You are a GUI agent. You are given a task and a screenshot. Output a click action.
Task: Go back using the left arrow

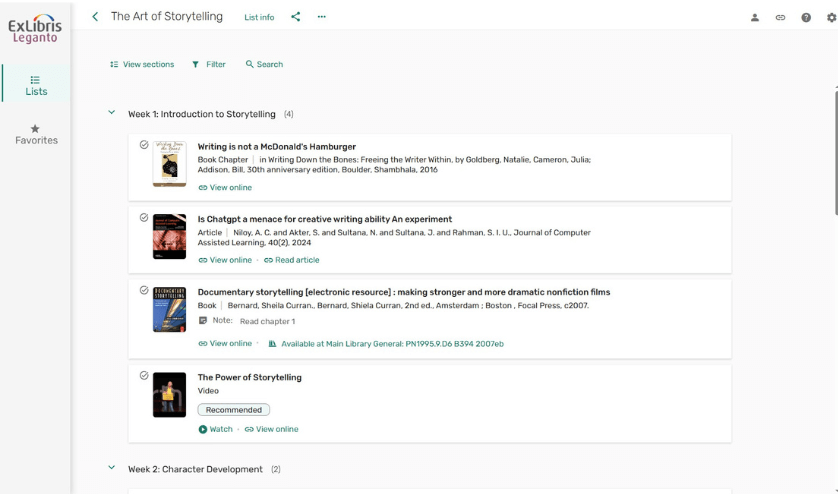(x=95, y=17)
